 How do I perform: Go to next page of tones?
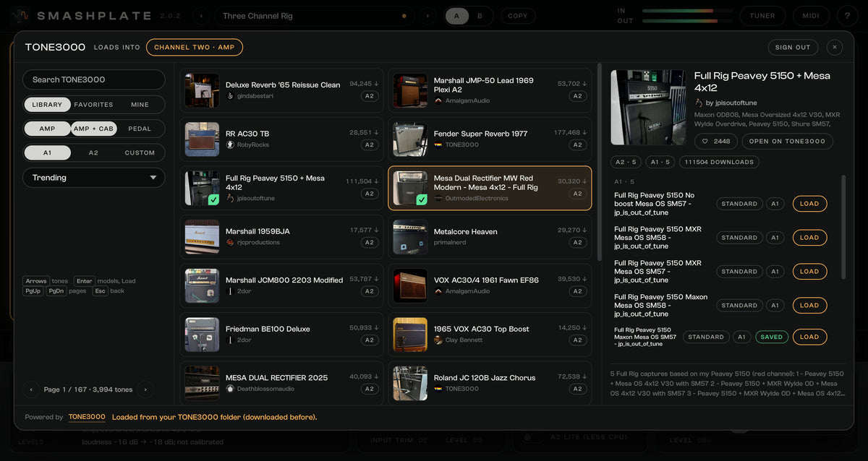coord(145,389)
